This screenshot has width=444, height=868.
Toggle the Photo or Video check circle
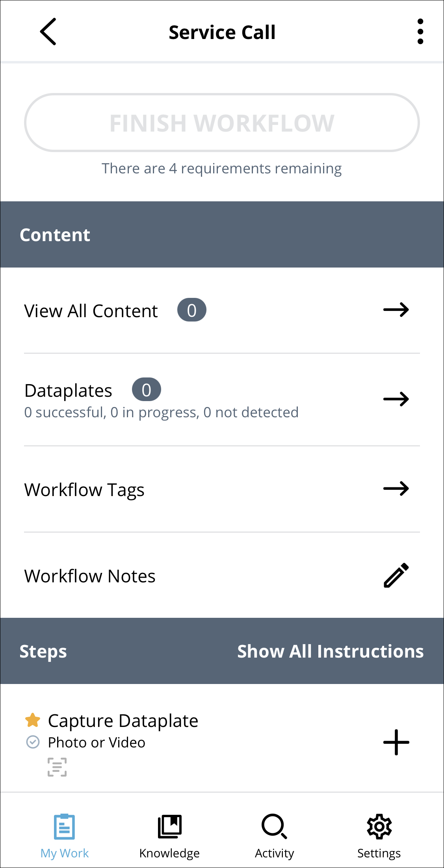[33, 742]
